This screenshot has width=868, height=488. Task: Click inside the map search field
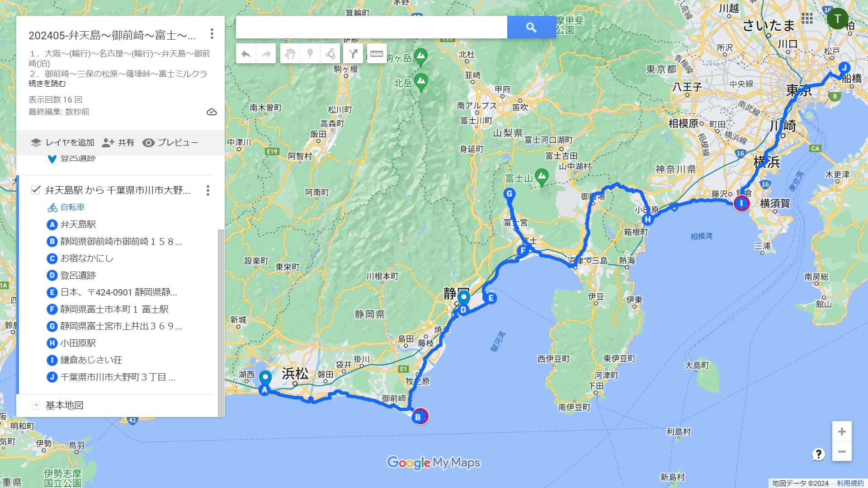pos(372,27)
